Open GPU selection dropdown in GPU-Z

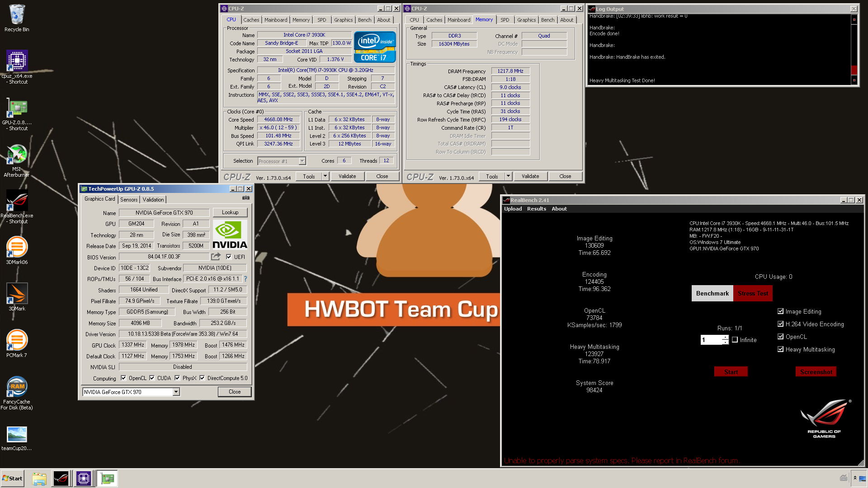point(176,392)
